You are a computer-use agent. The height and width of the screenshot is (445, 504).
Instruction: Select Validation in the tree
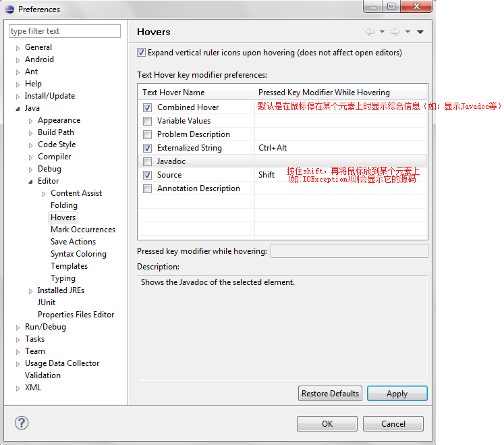click(43, 375)
